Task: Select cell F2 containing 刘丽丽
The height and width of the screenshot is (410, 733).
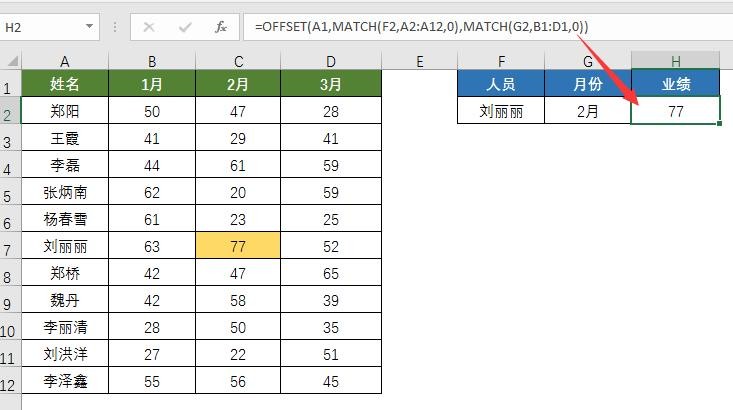Action: click(501, 112)
